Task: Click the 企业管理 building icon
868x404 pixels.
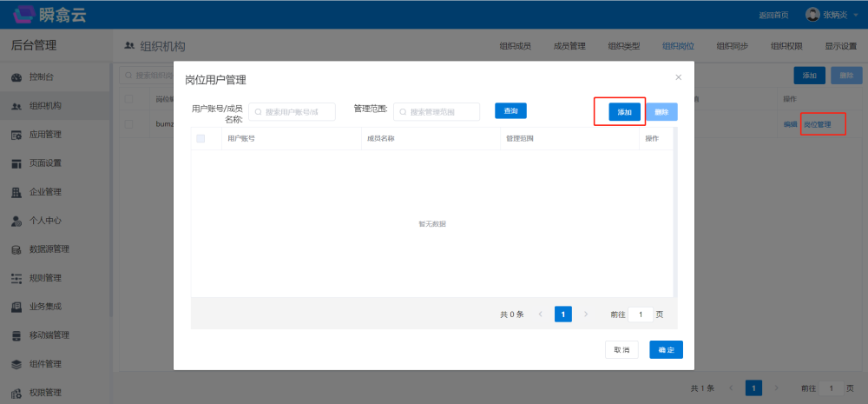Action: (x=16, y=192)
